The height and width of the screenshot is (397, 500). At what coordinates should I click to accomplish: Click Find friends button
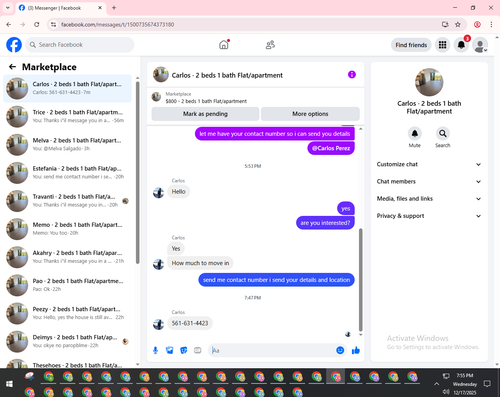411,45
